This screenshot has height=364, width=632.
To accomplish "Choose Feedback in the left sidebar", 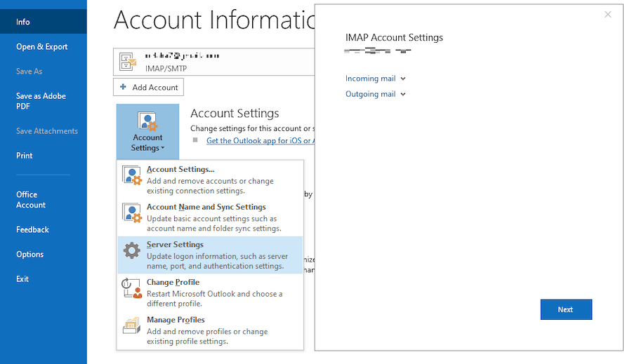I will pyautogui.click(x=33, y=229).
